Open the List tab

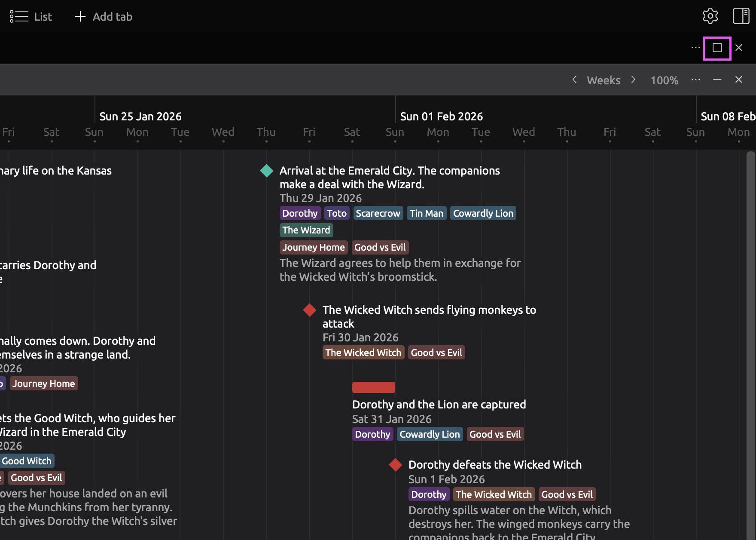31,17
